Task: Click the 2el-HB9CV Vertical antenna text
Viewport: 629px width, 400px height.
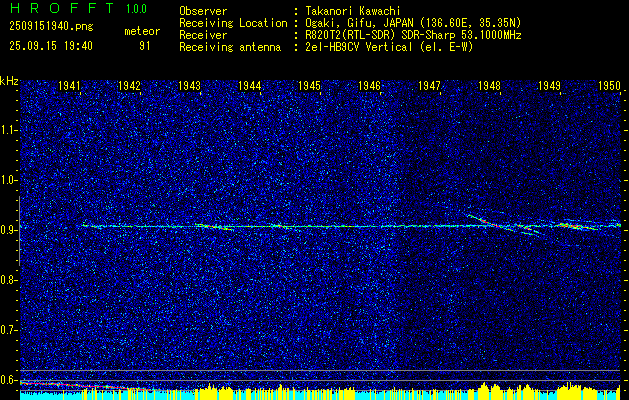Action: tap(389, 47)
